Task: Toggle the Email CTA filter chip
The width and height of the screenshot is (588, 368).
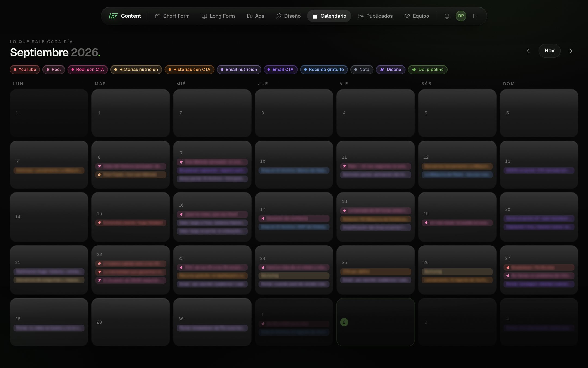Action: pyautogui.click(x=281, y=70)
